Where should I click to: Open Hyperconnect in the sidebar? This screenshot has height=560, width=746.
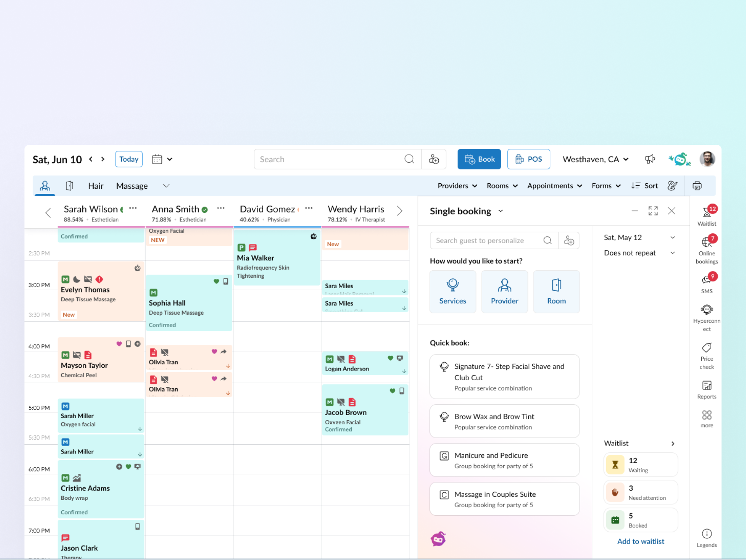pyautogui.click(x=706, y=318)
